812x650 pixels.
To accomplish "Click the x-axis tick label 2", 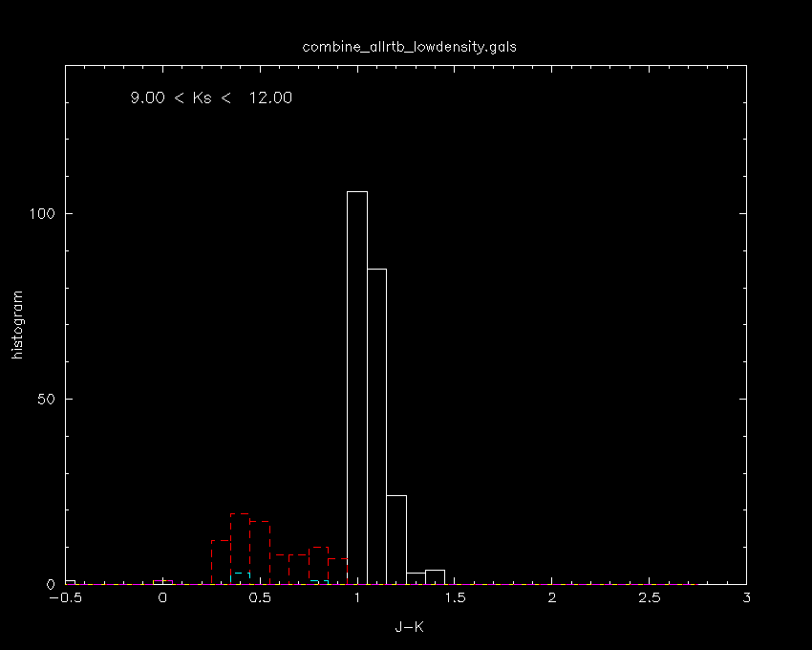I will [x=552, y=598].
